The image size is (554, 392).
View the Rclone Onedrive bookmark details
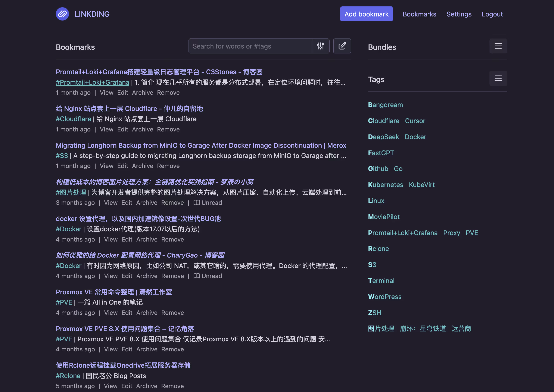[111, 386]
